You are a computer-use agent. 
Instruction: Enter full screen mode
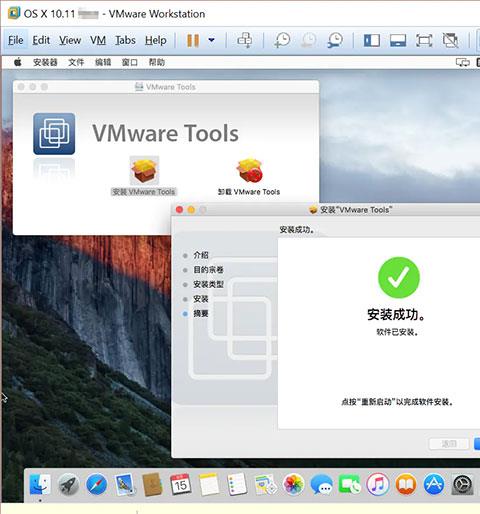point(424,40)
